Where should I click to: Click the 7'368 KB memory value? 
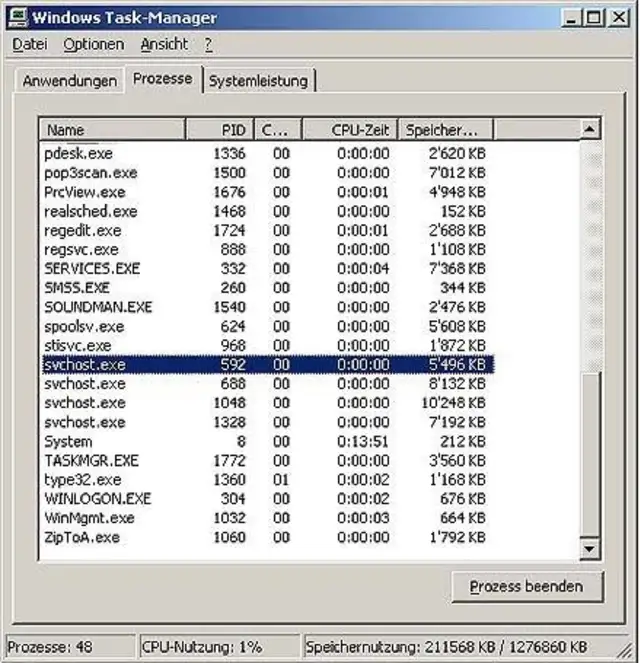pos(457,268)
